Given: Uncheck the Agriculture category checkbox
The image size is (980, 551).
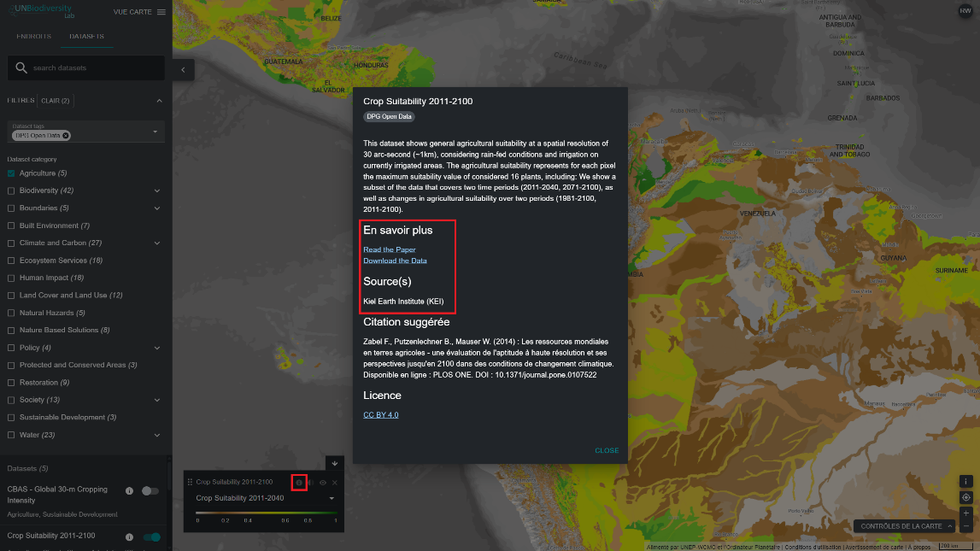Looking at the screenshot, I should 12,173.
